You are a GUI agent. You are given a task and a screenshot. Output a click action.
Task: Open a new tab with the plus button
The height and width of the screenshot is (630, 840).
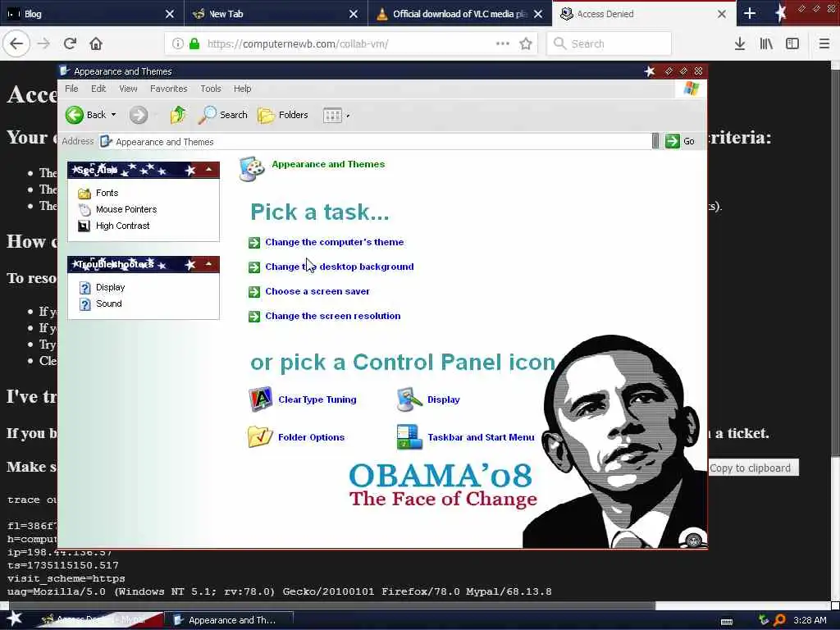pos(750,13)
